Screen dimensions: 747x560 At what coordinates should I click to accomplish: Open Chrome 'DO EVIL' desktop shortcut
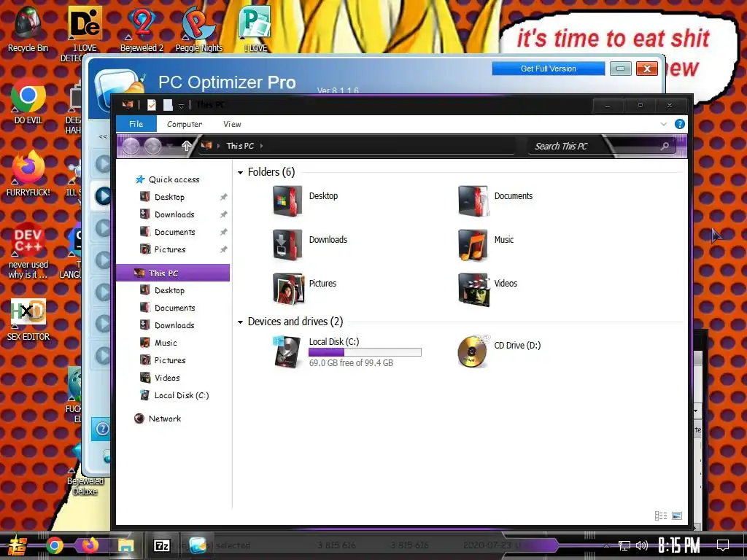tap(28, 101)
